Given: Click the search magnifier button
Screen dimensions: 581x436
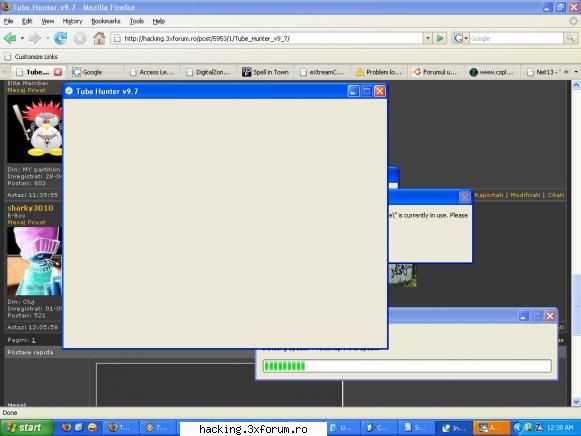Looking at the screenshot, I should (571, 38).
